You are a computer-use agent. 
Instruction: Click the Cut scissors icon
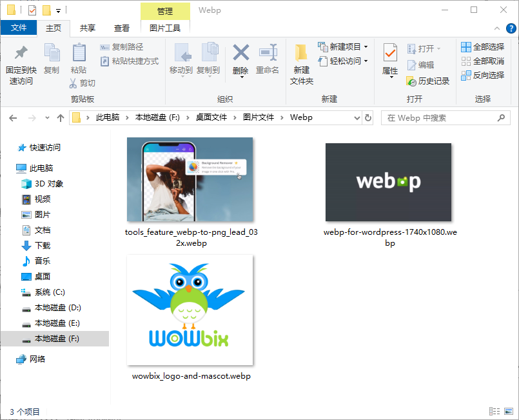click(73, 83)
